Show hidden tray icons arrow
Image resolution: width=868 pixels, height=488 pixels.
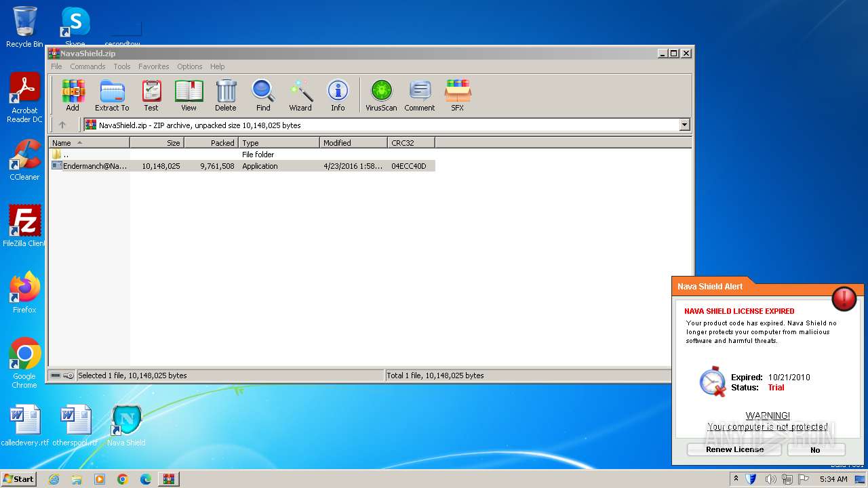(736, 479)
